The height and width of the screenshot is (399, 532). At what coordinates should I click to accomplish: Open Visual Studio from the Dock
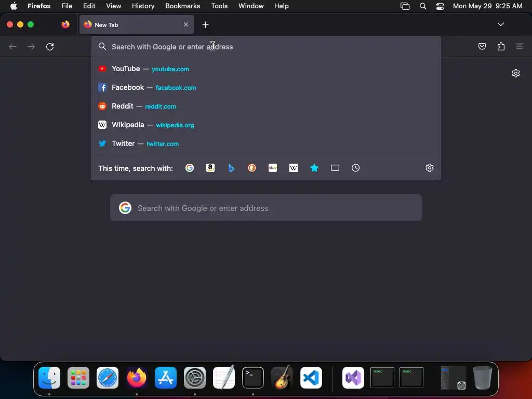353,378
